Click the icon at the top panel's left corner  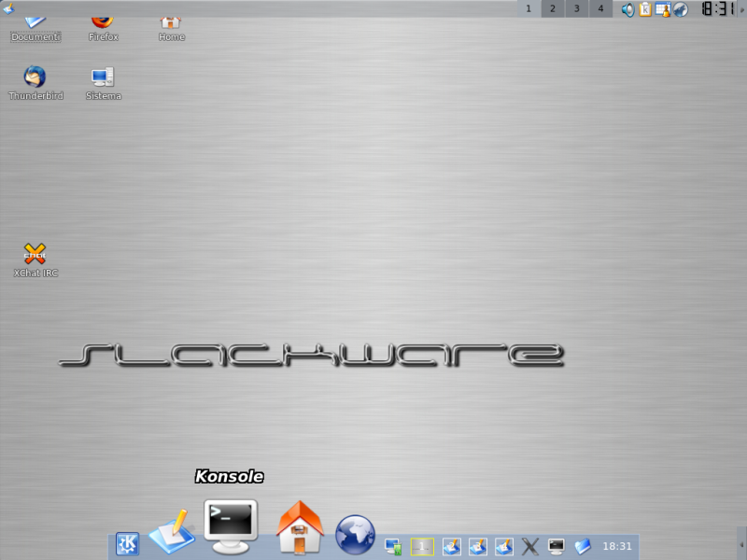(x=8, y=8)
